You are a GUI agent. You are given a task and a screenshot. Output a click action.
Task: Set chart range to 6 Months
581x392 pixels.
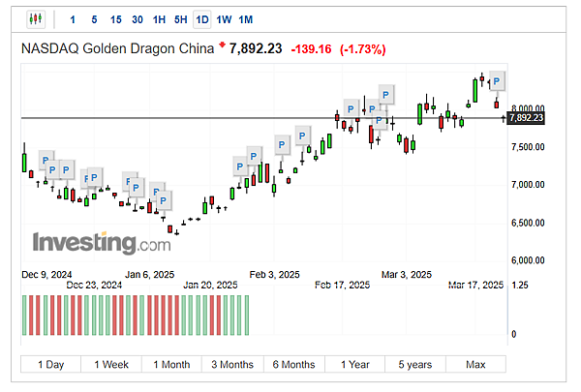(x=293, y=364)
